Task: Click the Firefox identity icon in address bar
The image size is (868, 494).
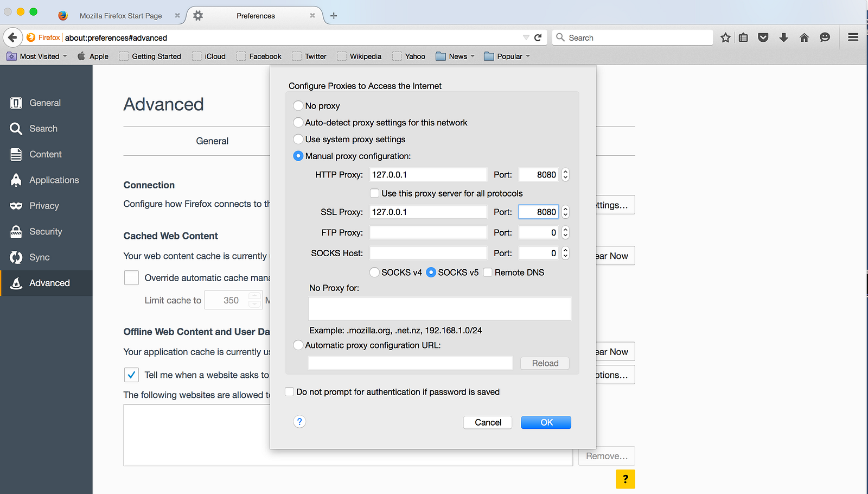Action: 31,37
